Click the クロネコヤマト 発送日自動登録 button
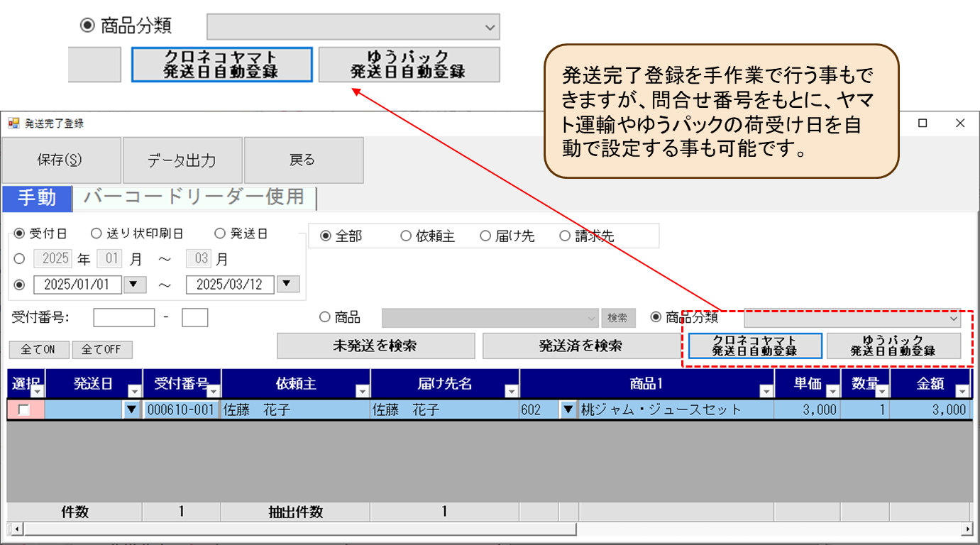Screen dimensions: 980x545 click(x=754, y=346)
